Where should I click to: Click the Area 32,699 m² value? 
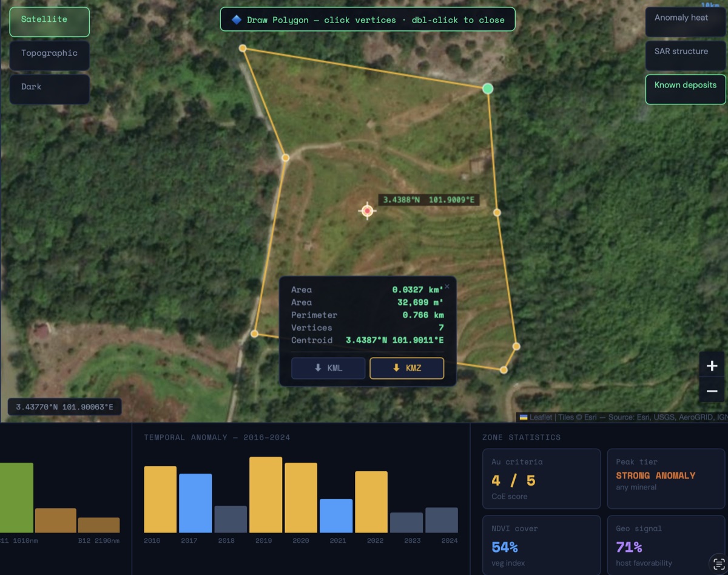420,302
